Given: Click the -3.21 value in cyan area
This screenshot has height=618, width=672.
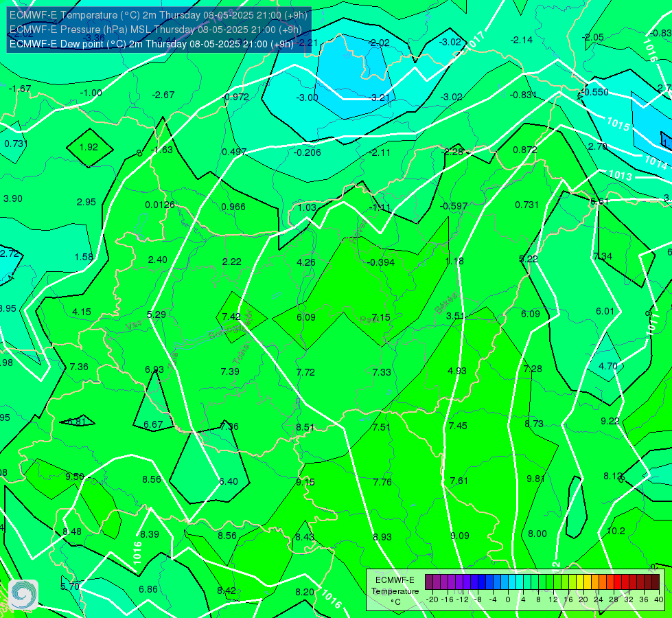Looking at the screenshot, I should coord(380,98).
